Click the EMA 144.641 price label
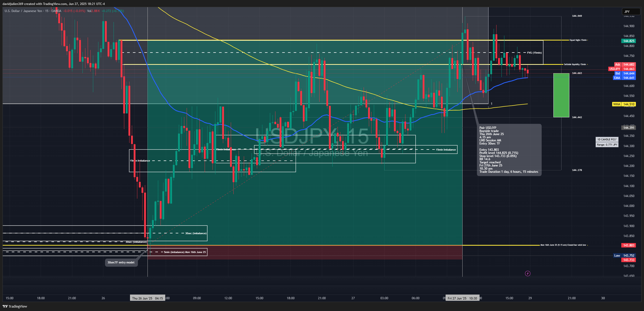This screenshot has height=311, width=644. [x=624, y=78]
